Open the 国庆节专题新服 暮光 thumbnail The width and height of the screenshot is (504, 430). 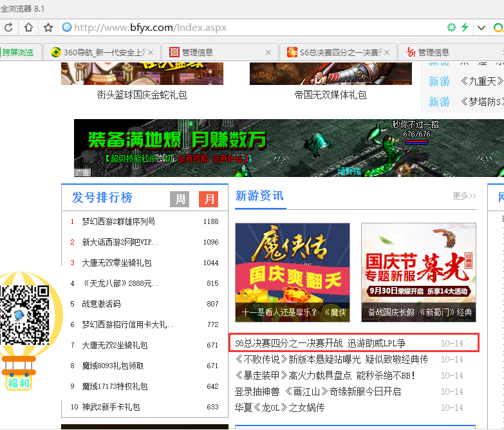click(x=418, y=272)
